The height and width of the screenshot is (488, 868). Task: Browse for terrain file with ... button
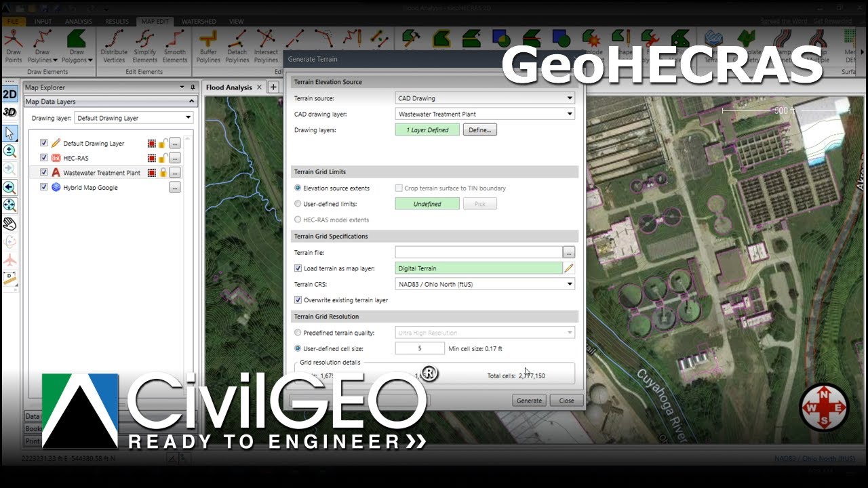[x=569, y=253]
